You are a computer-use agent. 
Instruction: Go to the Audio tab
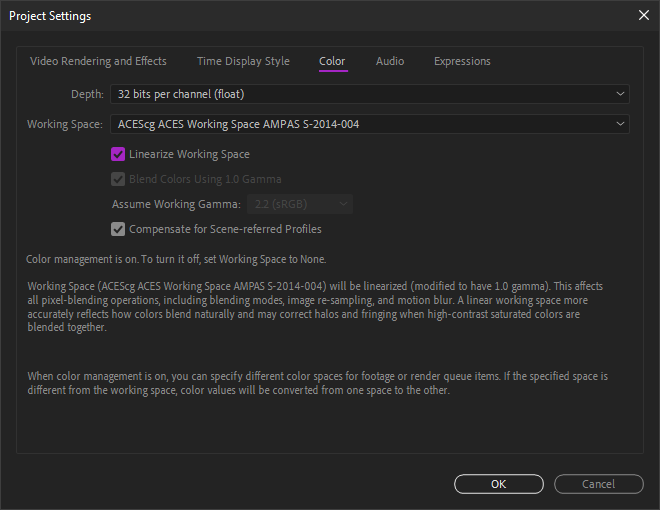[x=390, y=61]
